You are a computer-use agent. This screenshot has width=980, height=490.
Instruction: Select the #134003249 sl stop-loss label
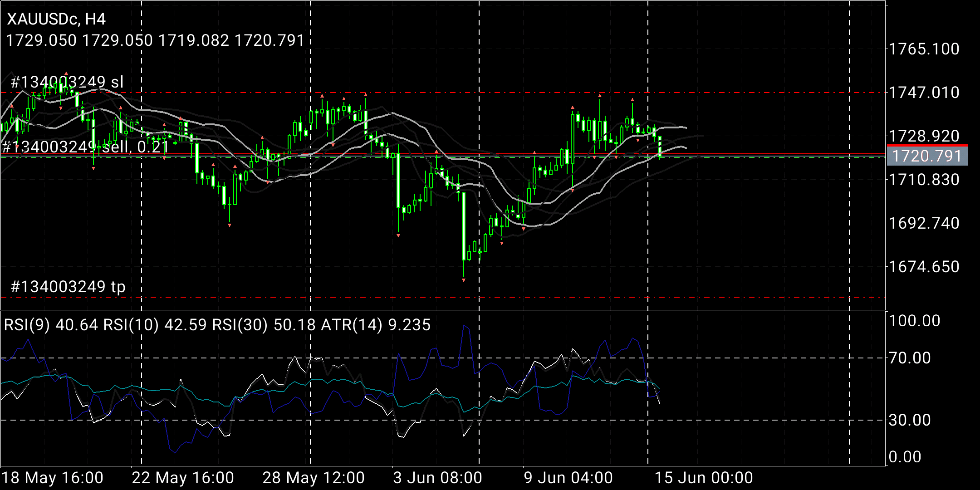tap(67, 82)
